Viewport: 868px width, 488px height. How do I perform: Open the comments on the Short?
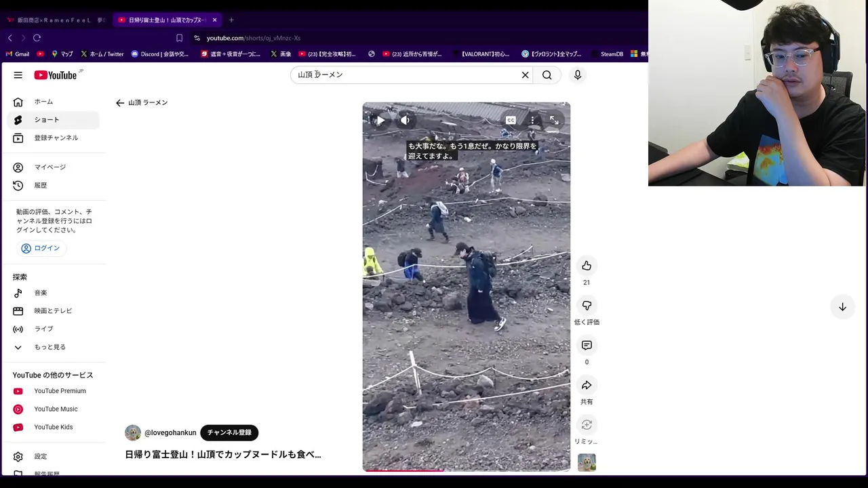pos(587,346)
